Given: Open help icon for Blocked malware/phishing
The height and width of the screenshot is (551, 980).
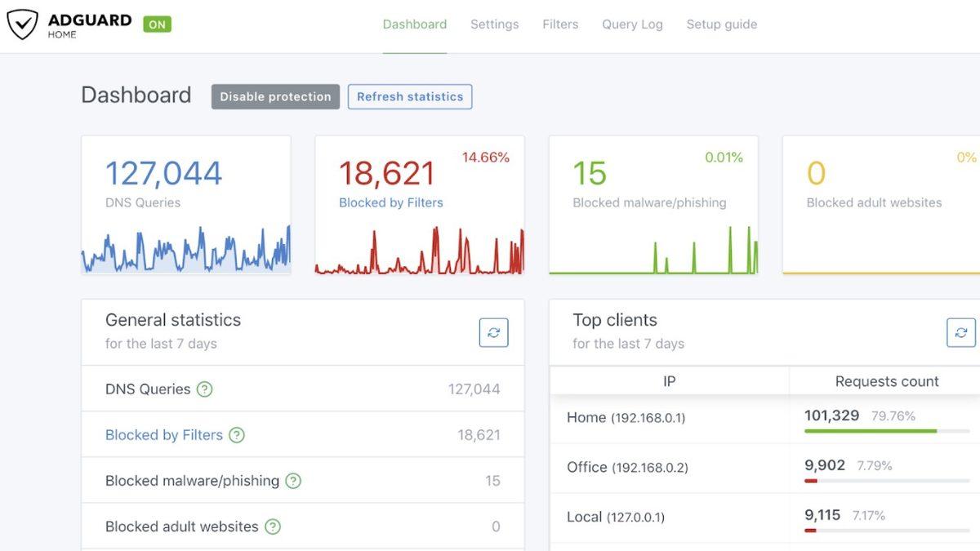Looking at the screenshot, I should coord(293,481).
